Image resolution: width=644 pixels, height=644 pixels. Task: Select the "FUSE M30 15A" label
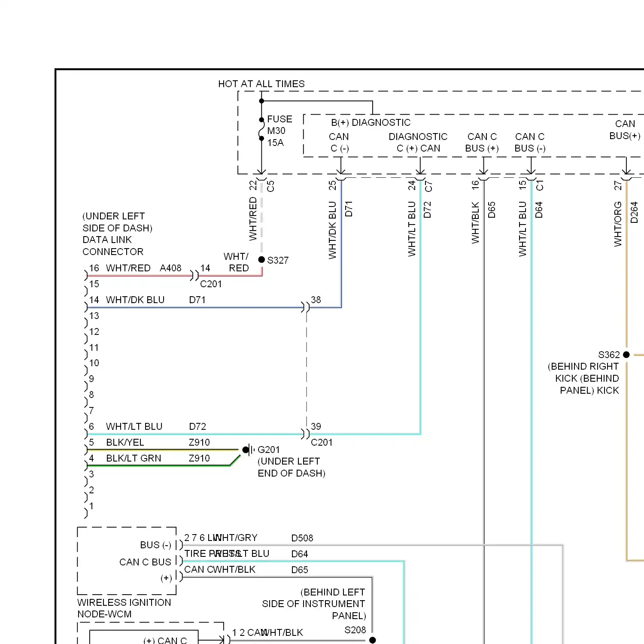click(279, 131)
